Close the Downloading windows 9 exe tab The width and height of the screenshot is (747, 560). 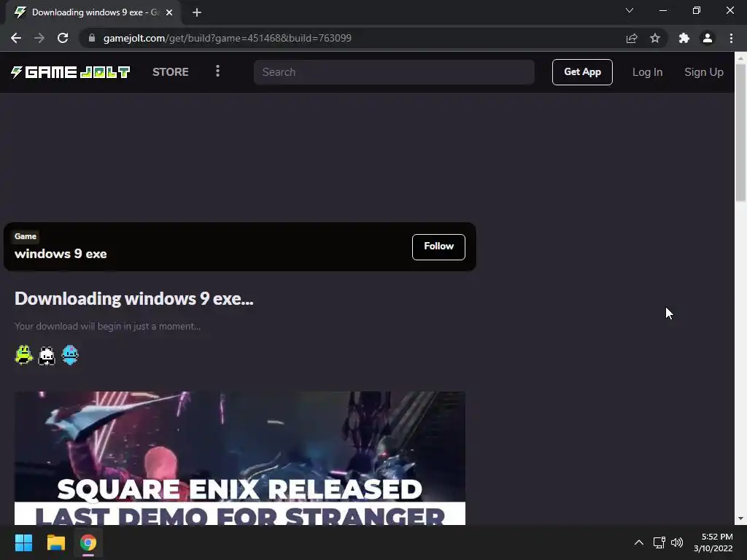169,12
